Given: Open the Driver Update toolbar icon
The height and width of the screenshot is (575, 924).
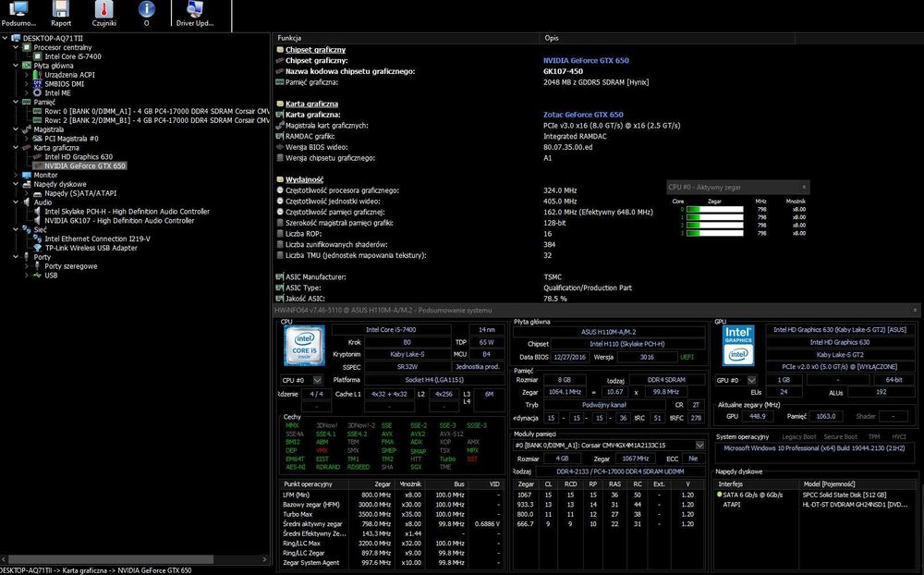Looking at the screenshot, I should click(x=194, y=14).
